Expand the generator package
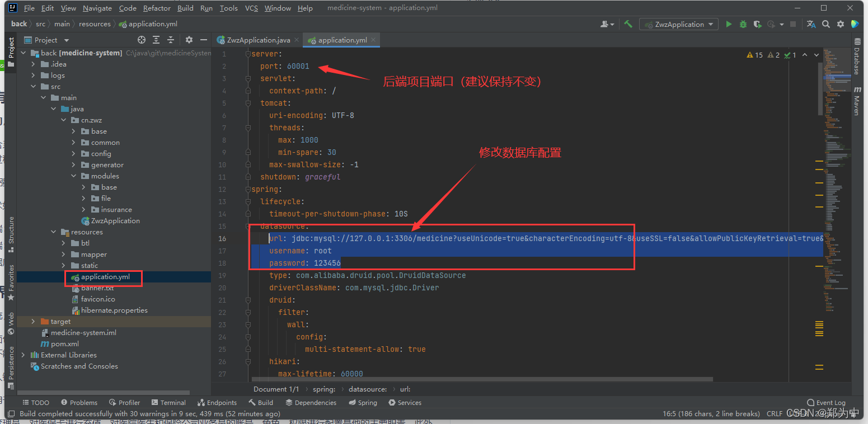The height and width of the screenshot is (424, 868). pyautogui.click(x=74, y=164)
